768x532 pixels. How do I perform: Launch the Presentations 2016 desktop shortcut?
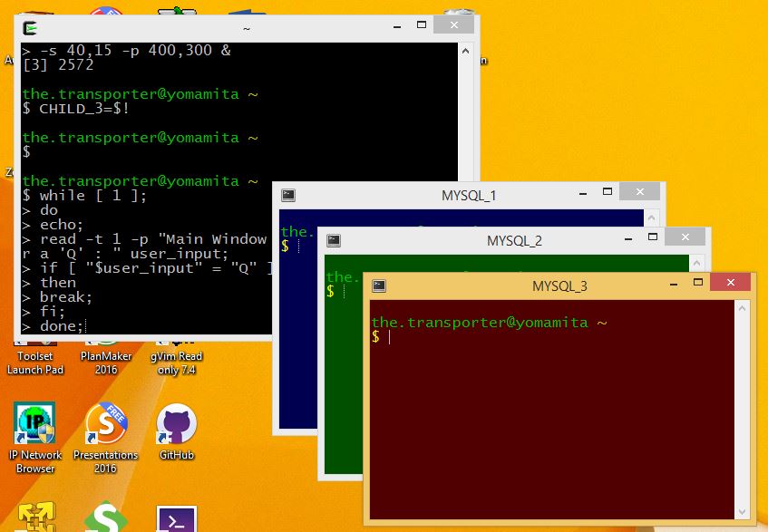(x=105, y=437)
